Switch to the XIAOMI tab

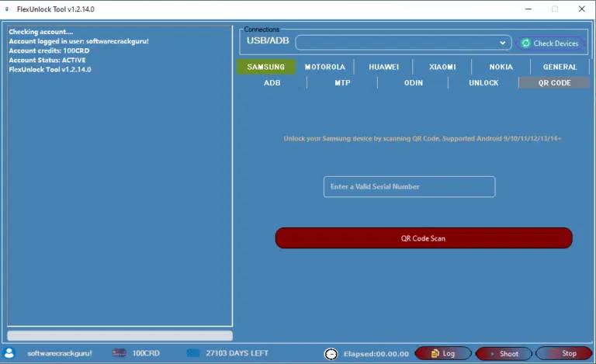coord(442,67)
